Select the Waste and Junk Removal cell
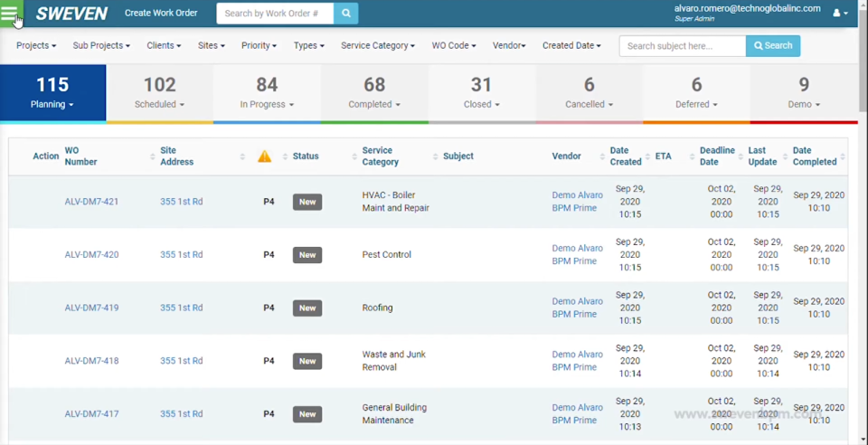 coord(393,361)
